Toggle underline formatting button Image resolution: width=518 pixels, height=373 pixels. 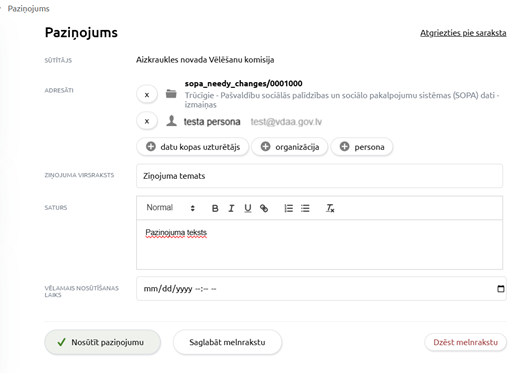pos(248,208)
